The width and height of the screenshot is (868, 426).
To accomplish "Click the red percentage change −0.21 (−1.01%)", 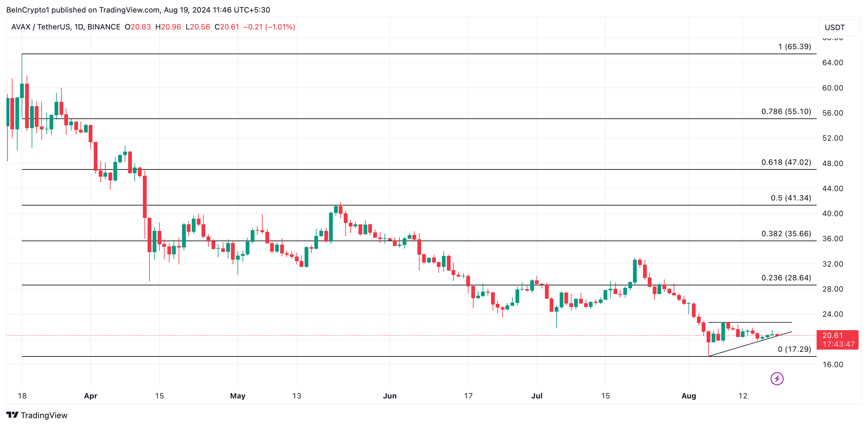I will pos(269,27).
